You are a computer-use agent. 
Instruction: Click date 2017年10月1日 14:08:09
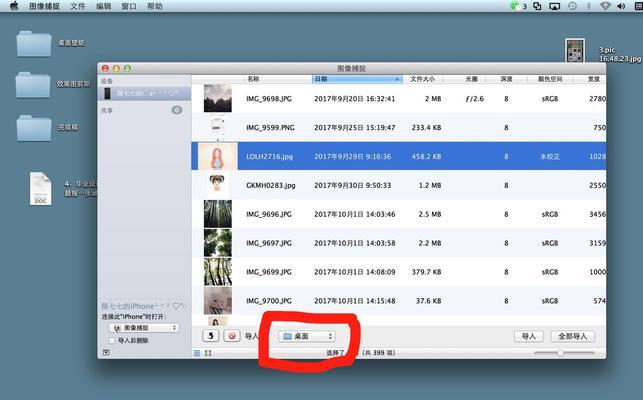[x=355, y=272]
